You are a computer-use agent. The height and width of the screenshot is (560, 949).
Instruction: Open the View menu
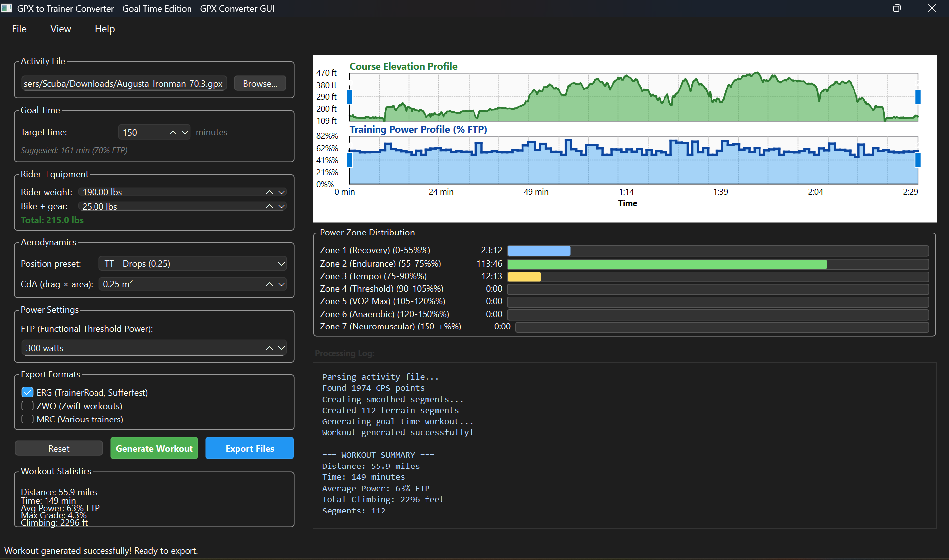click(x=61, y=29)
